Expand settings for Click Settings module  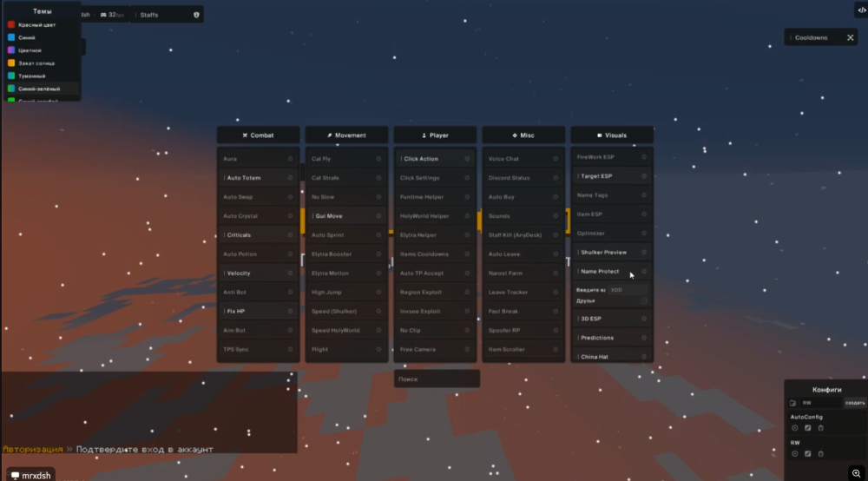pos(467,178)
